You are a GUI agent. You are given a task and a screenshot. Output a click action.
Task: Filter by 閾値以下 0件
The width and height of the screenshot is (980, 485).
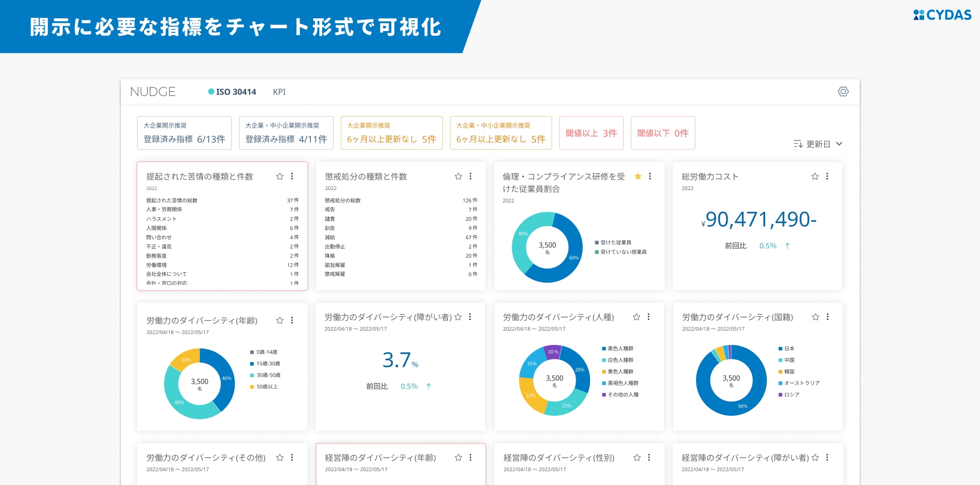click(663, 133)
